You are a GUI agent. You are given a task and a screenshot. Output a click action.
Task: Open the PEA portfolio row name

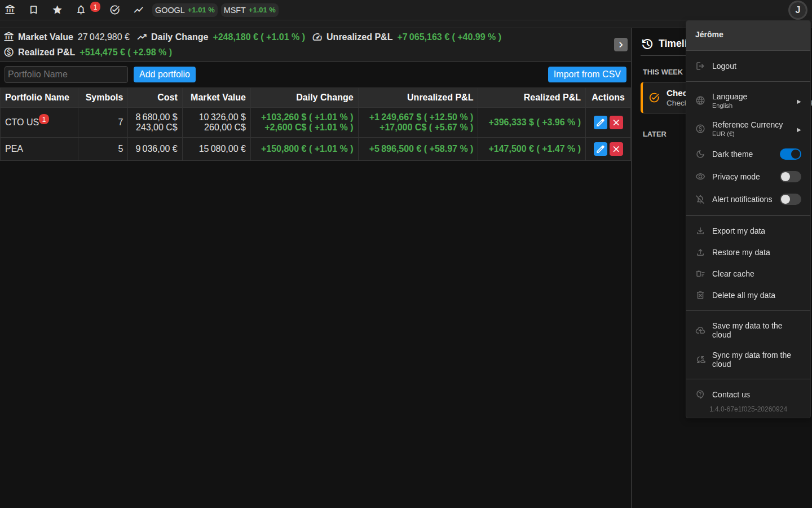[x=14, y=149]
